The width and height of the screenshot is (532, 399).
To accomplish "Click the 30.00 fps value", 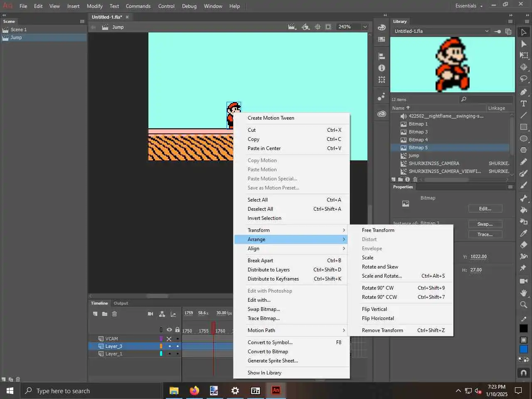I will 221,313.
